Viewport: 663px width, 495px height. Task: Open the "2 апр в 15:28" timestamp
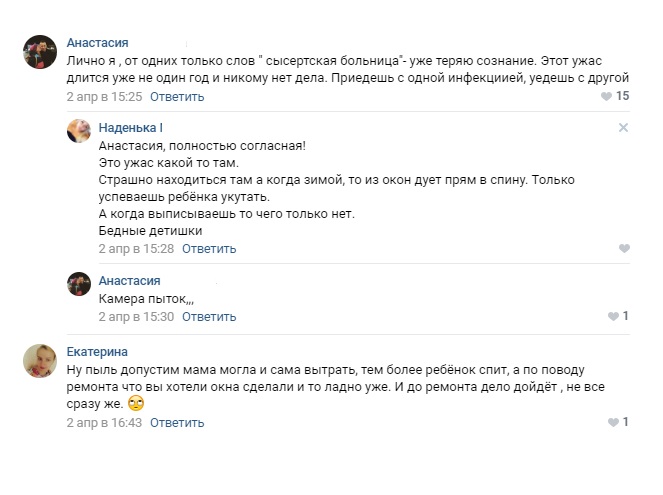click(136, 248)
